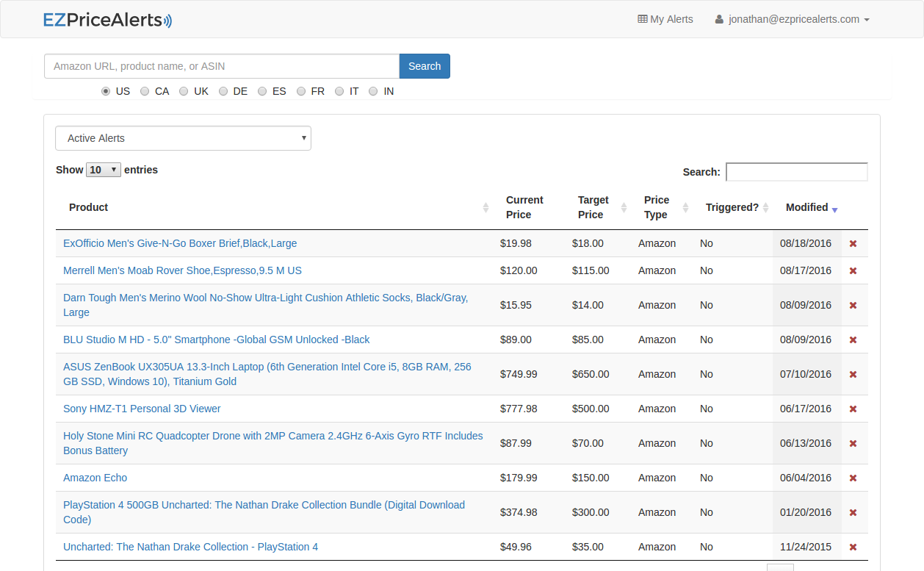
Task: Delete the ExOfficio Boxer Brief alert
Action: [853, 244]
